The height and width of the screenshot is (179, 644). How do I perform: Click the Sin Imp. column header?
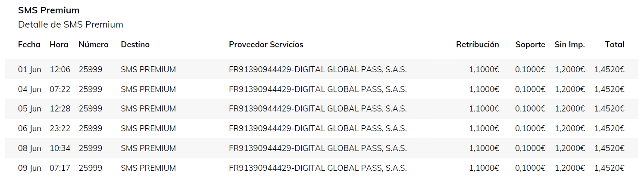click(x=569, y=44)
